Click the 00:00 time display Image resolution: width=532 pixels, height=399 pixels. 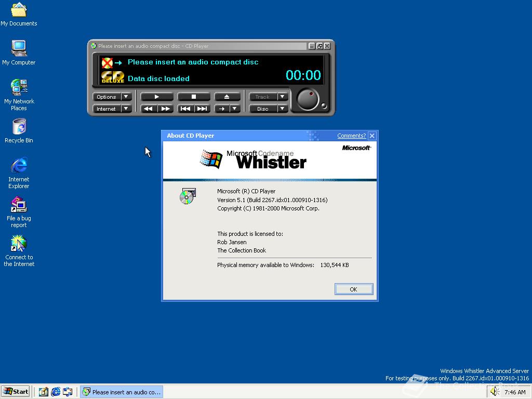303,75
